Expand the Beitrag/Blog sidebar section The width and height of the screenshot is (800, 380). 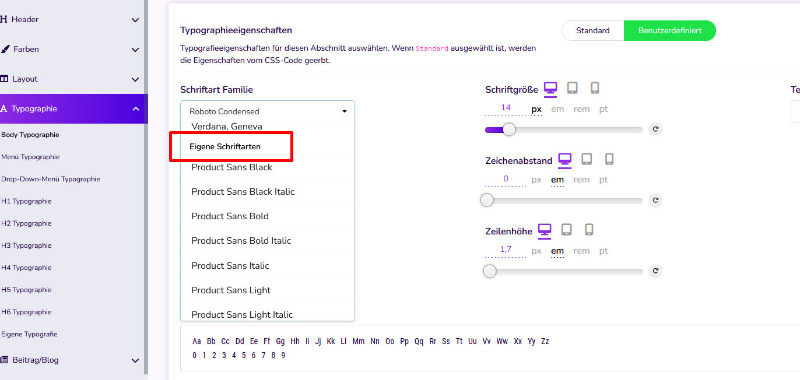[x=135, y=361]
